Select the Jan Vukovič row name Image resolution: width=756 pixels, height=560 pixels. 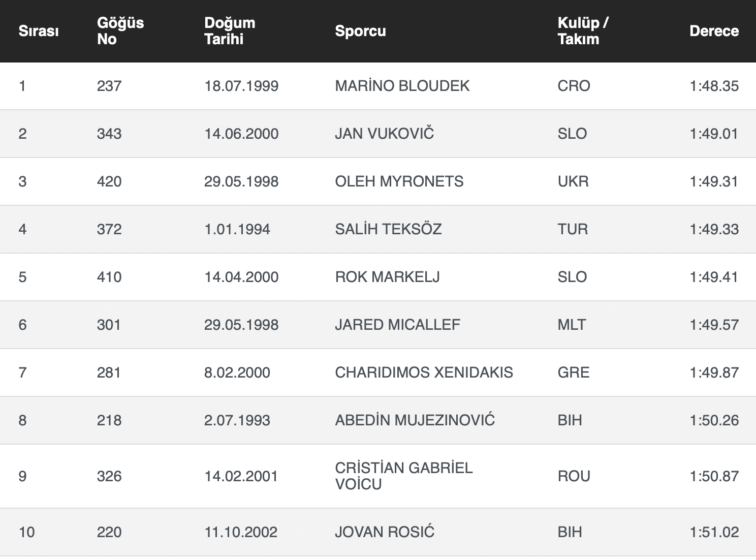(x=384, y=134)
